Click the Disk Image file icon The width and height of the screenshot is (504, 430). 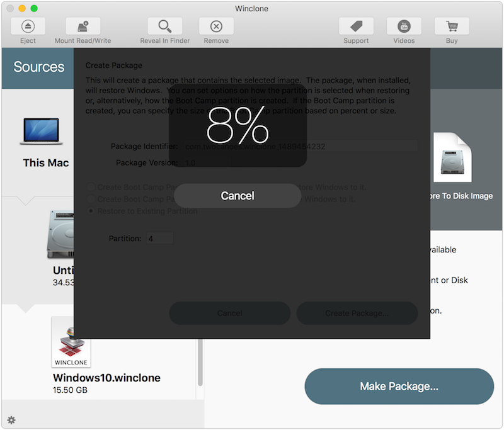(452, 157)
